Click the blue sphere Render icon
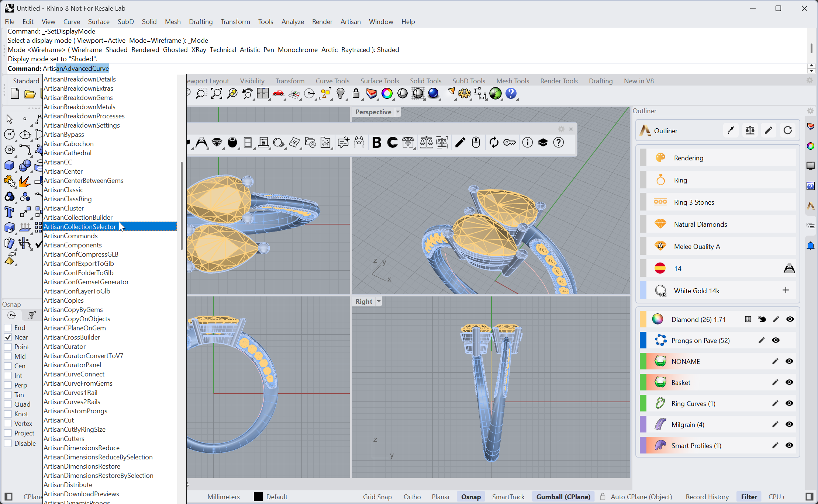This screenshot has height=504, width=818. point(434,94)
